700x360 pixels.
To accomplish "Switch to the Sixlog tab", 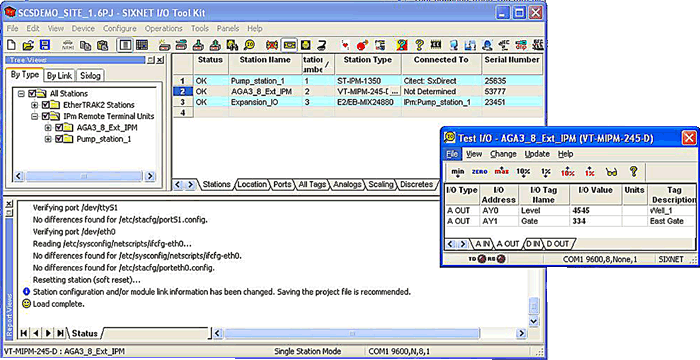I will coord(90,75).
